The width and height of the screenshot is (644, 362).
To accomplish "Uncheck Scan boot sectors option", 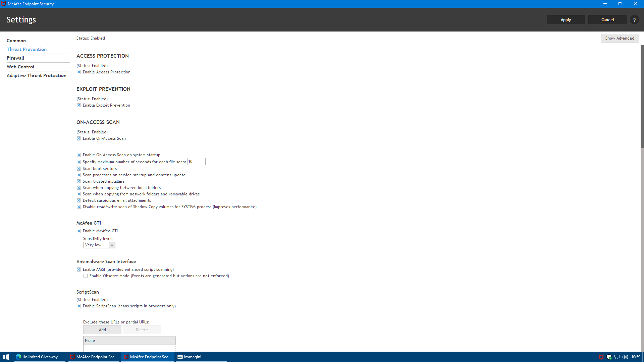I will (79, 169).
